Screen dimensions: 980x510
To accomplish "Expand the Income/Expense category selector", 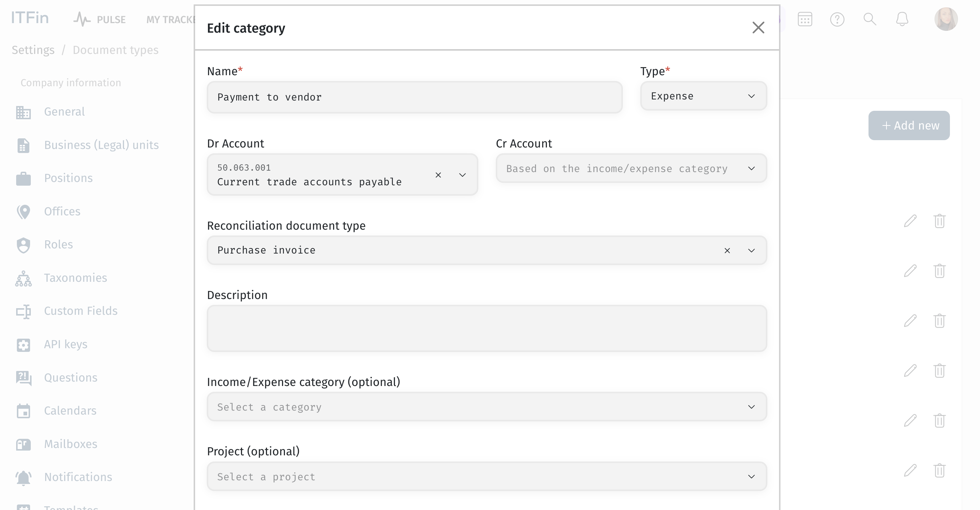I will (x=487, y=407).
